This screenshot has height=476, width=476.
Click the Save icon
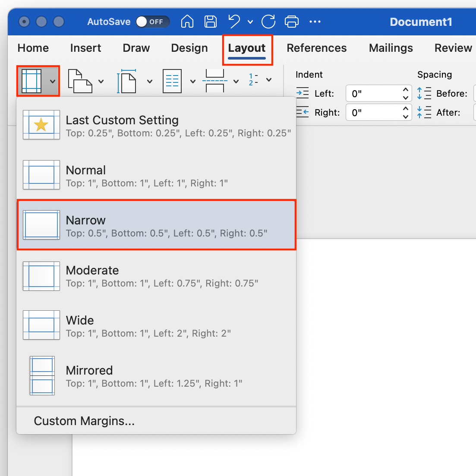pos(211,22)
